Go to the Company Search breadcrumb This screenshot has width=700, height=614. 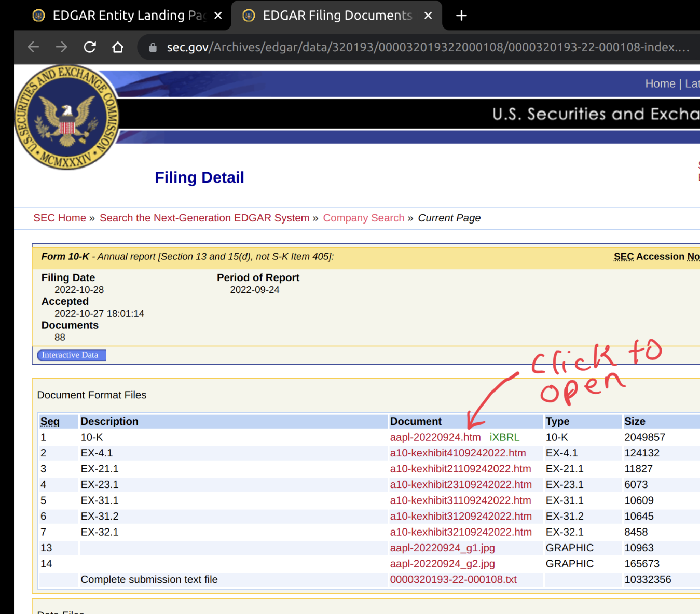coord(363,218)
